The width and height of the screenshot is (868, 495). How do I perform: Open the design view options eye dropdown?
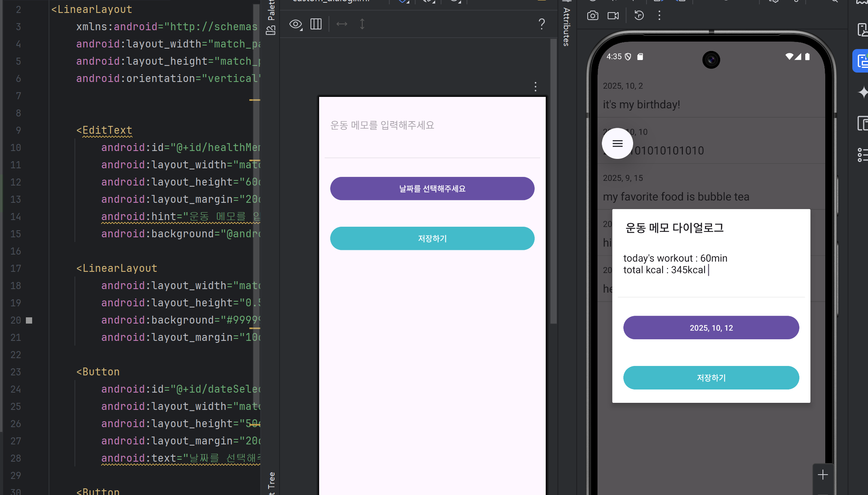point(296,24)
